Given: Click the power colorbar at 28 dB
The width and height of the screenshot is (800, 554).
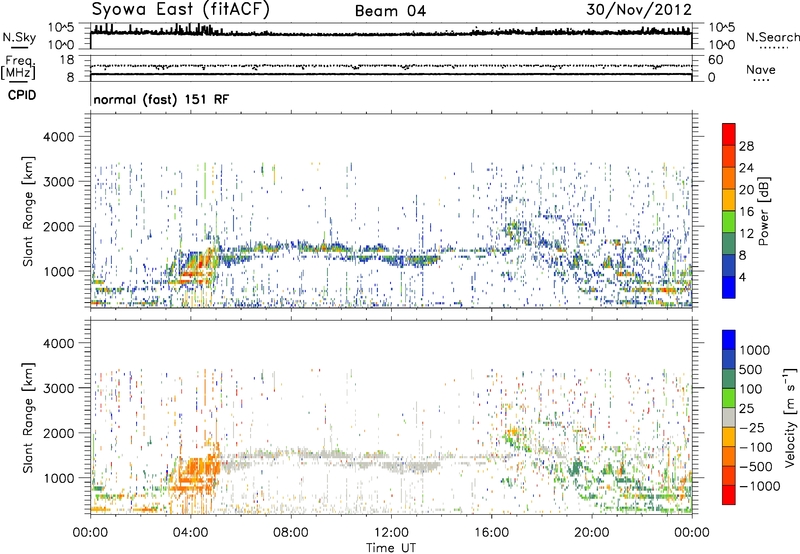Looking at the screenshot, I should tap(729, 146).
